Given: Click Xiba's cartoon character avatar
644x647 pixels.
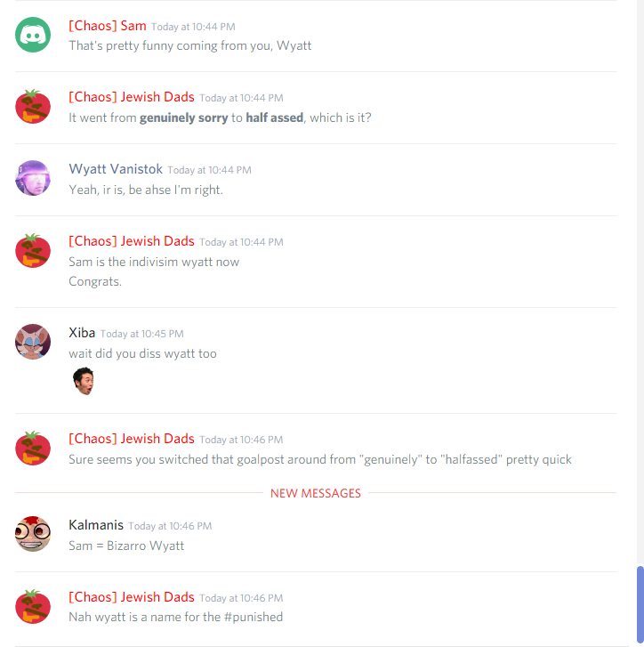Looking at the screenshot, I should click(33, 342).
